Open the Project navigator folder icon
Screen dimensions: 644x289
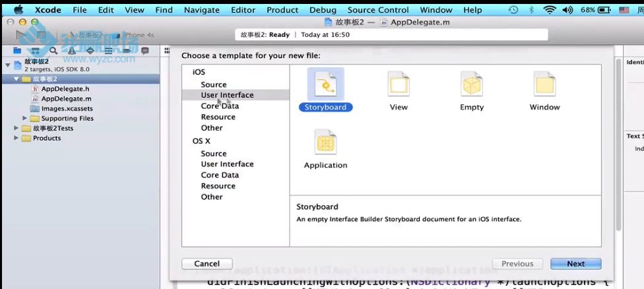[17, 51]
